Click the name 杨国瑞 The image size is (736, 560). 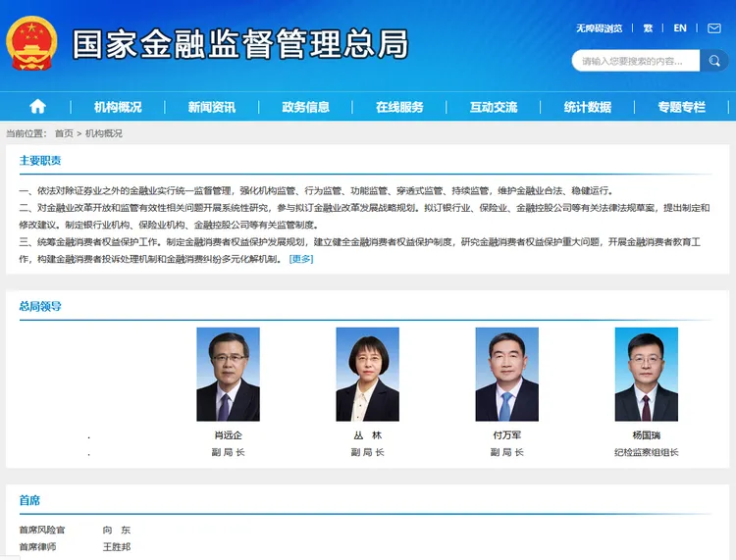647,435
